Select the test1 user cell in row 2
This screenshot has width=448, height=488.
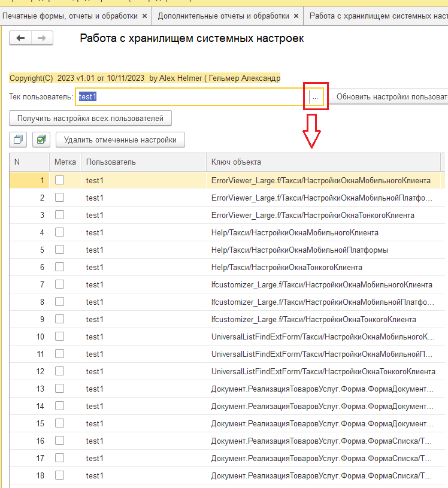(x=144, y=198)
